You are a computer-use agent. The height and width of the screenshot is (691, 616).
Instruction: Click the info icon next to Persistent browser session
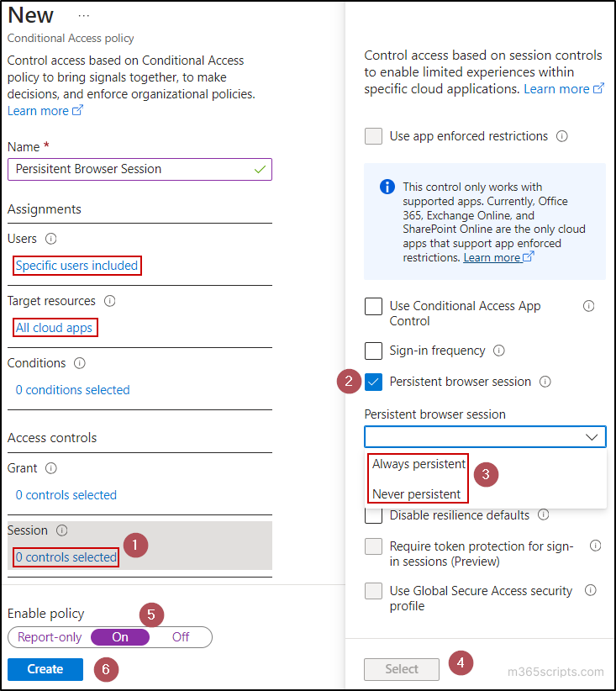click(x=545, y=382)
